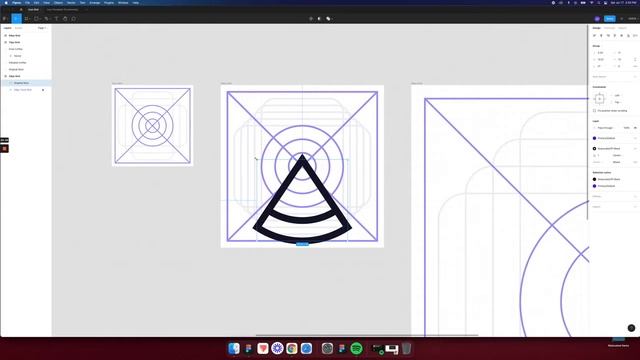Click the Align right icon
Screen dimensions: 640x360
click(x=608, y=36)
